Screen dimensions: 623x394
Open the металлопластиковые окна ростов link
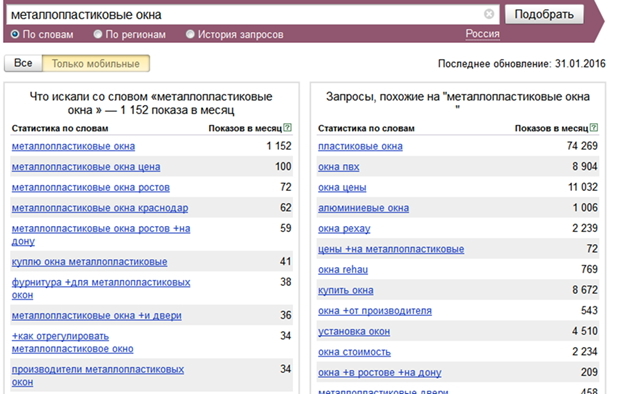click(91, 187)
